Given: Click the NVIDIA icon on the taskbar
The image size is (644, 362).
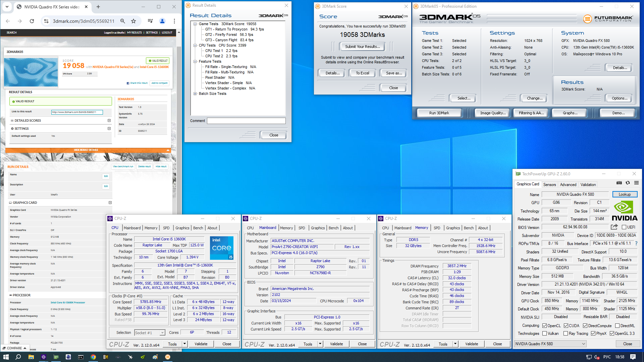Looking at the screenshot, I should pos(143,357).
